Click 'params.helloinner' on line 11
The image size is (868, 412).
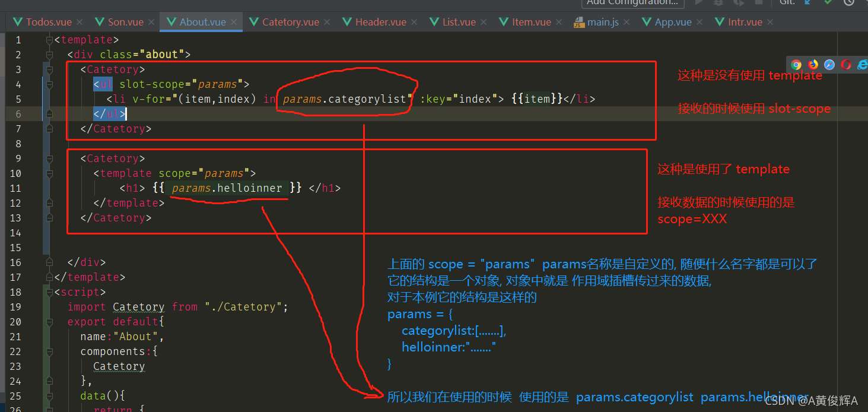227,188
